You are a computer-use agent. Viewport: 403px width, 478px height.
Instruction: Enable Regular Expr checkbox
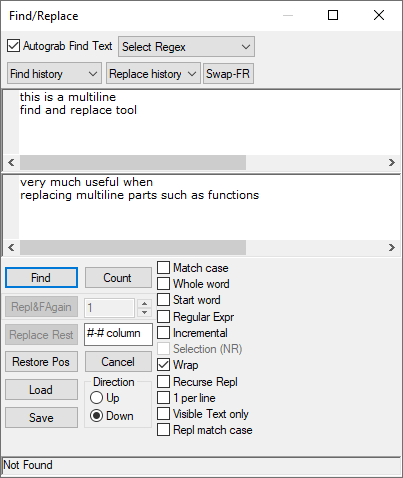tap(163, 316)
